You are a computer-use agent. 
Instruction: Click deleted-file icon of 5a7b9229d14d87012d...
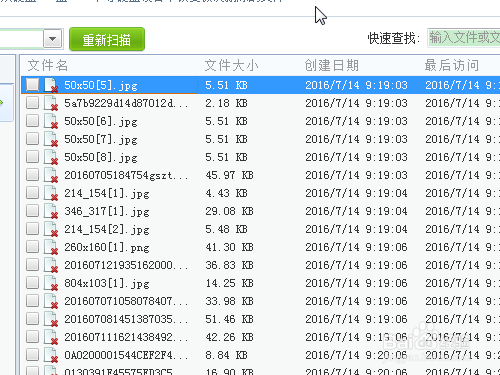(51, 103)
